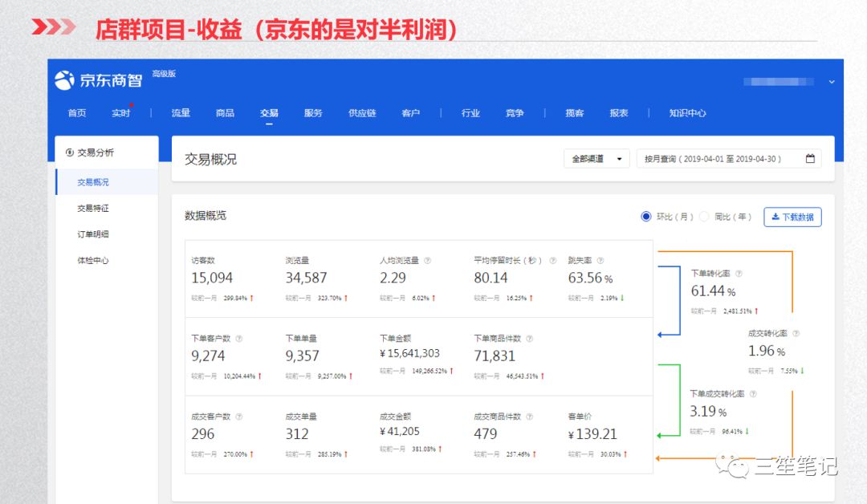Viewport: 867px width, 504px height.
Task: Select 环比（月）radio button
Action: pos(645,217)
